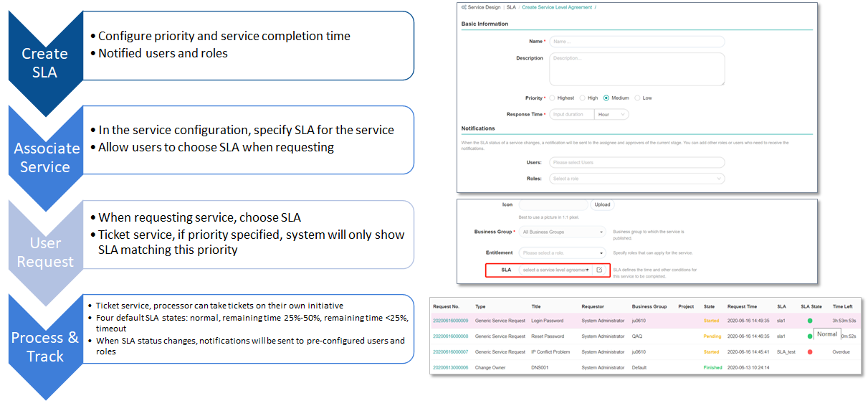Click 'Business Group' table column header
This screenshot has width=868, height=401.
(649, 306)
